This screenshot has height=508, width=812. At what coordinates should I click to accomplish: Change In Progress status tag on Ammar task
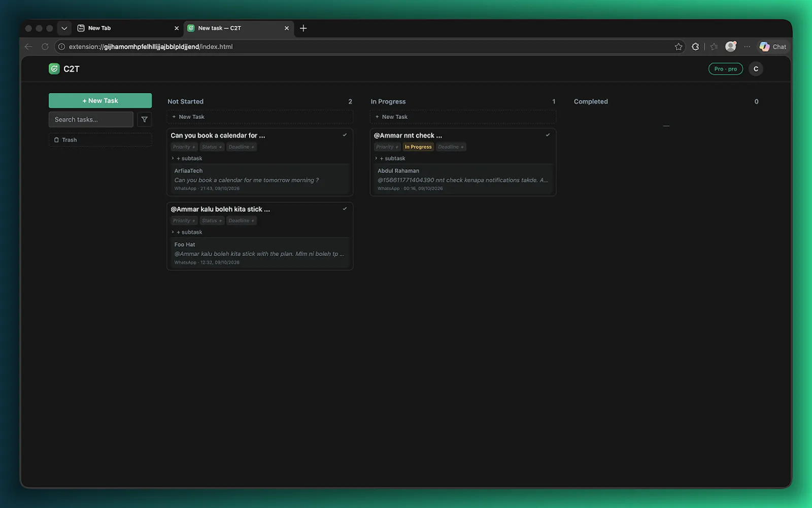tap(418, 147)
